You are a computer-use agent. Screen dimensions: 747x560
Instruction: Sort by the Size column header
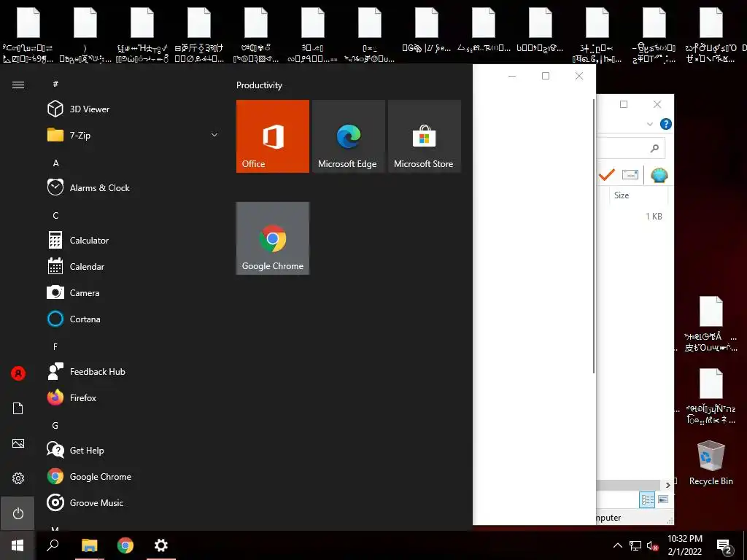638,195
